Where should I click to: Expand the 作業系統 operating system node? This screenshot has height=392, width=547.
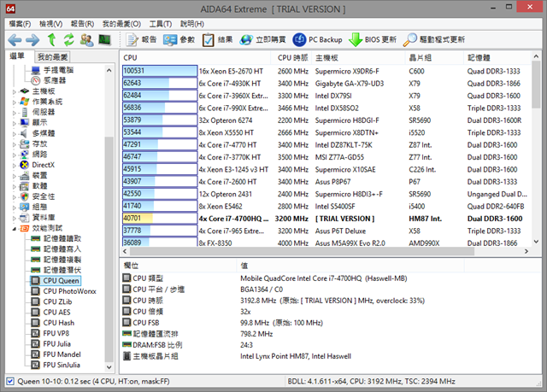pos(14,102)
